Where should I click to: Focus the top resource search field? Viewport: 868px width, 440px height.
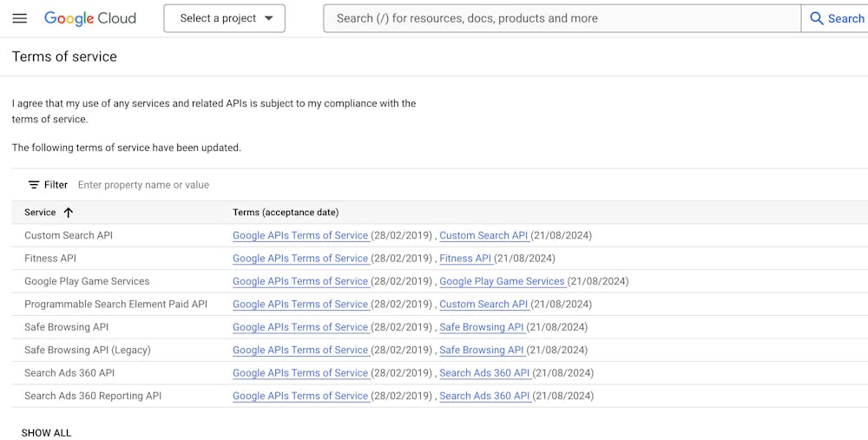click(x=562, y=18)
